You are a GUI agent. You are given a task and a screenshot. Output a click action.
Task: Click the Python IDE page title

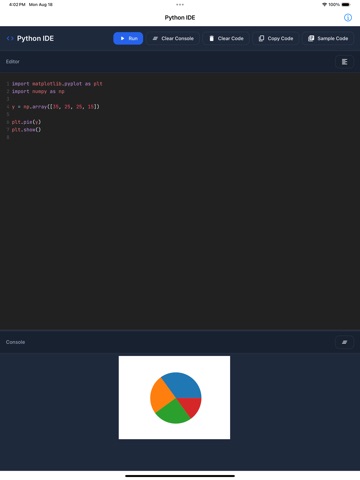[x=180, y=18]
